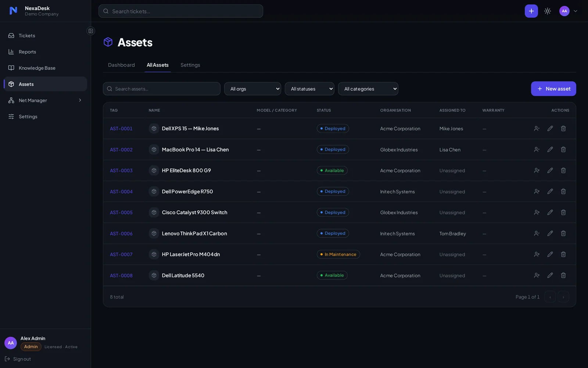The width and height of the screenshot is (588, 368).
Task: Switch to the All Assets tab
Action: click(x=158, y=65)
